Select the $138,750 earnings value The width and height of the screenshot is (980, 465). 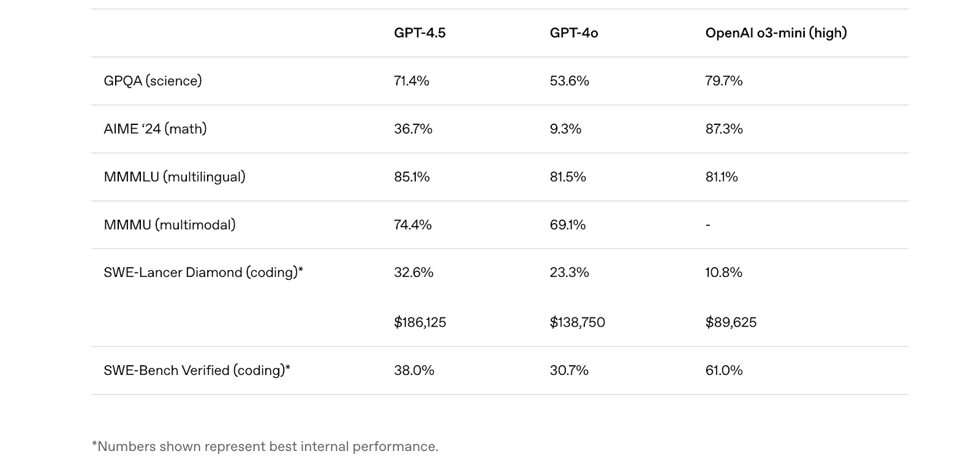(x=577, y=322)
